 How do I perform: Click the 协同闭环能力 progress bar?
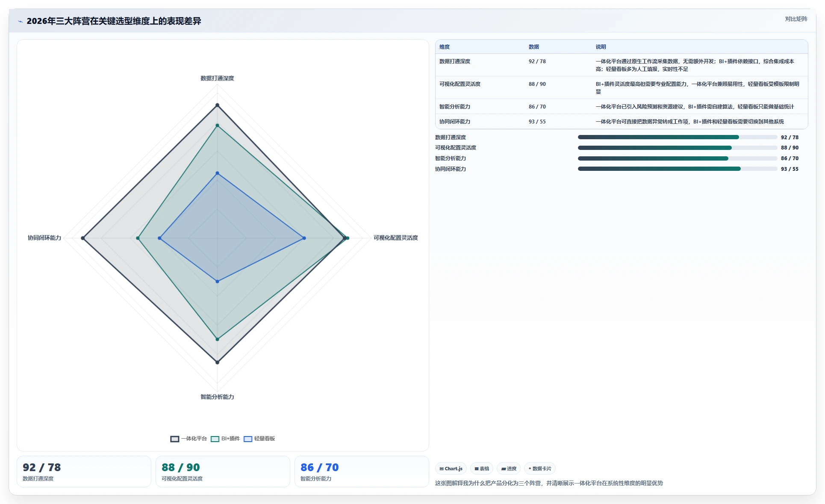[678, 169]
